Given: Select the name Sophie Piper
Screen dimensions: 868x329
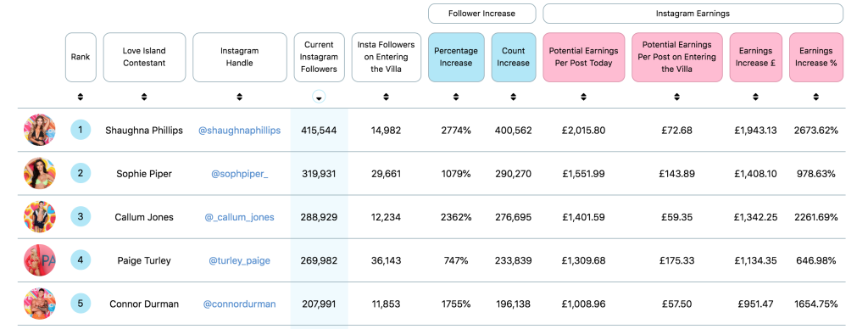Looking at the screenshot, I should pyautogui.click(x=144, y=174).
